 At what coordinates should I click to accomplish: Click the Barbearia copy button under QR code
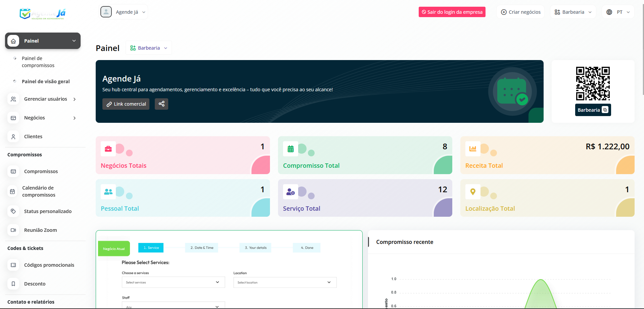[593, 110]
